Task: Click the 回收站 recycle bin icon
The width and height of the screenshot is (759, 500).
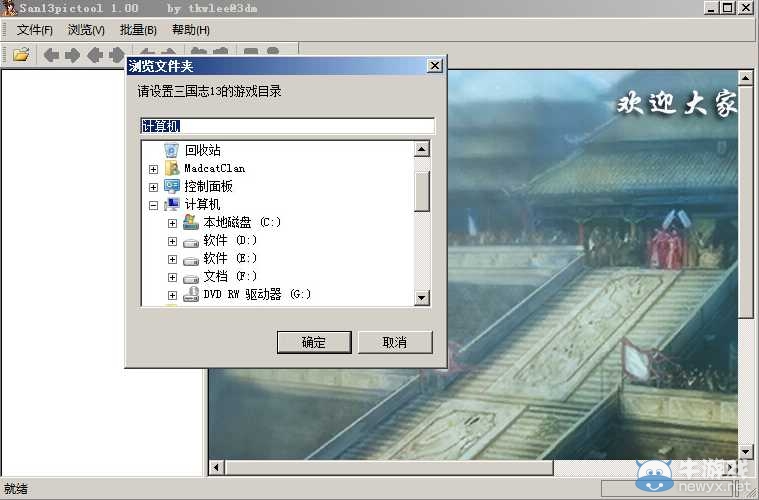Action: 171,150
